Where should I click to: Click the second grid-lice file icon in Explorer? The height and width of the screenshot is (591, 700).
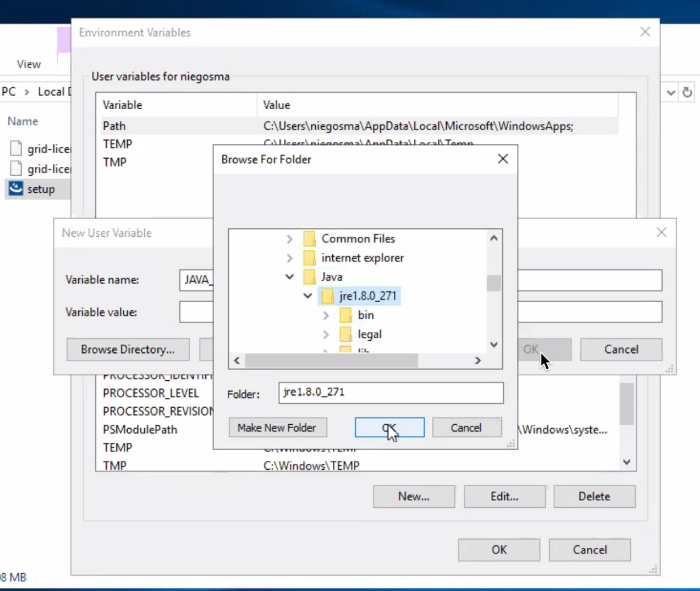click(16, 169)
